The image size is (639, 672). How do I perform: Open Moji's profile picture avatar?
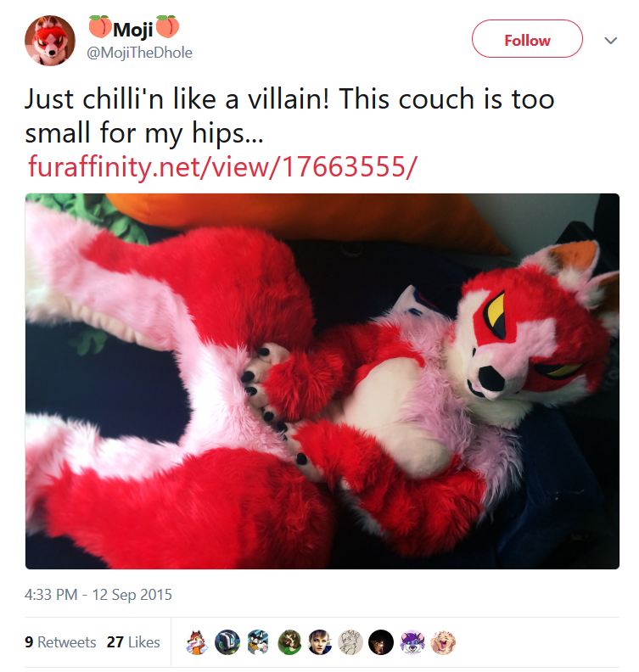click(x=50, y=41)
